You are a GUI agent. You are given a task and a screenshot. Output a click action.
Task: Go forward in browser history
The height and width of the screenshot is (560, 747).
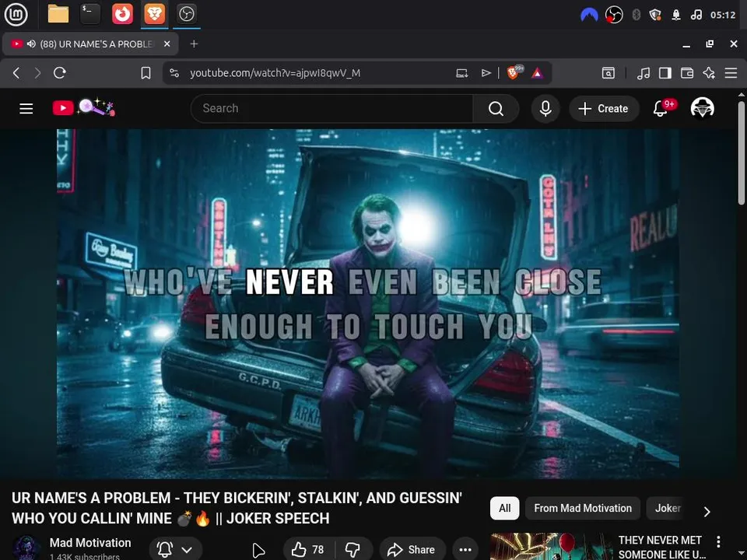tap(37, 73)
